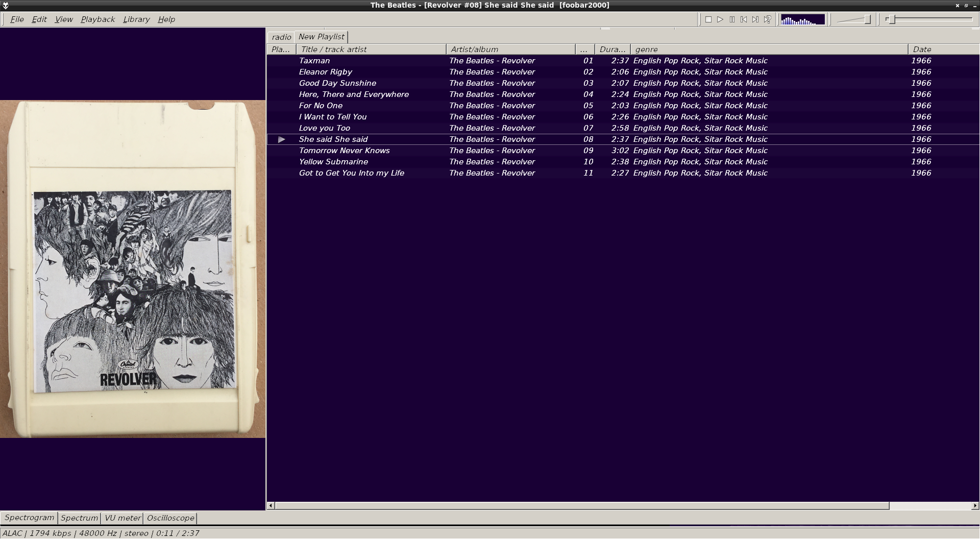Switch to the Oscilloscope tab
980x539 pixels.
pyautogui.click(x=170, y=518)
